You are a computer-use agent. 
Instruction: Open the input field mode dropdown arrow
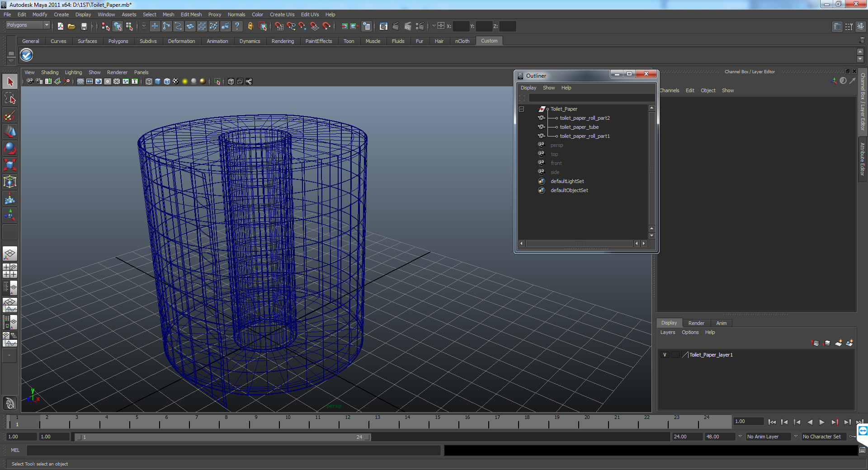coord(434,26)
